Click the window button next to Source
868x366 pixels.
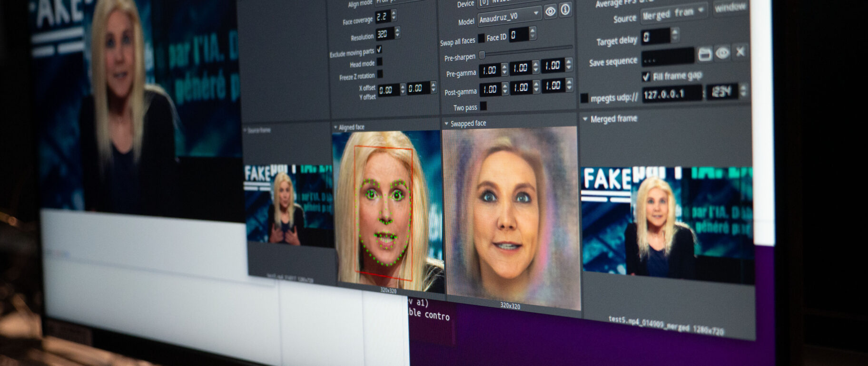point(730,8)
